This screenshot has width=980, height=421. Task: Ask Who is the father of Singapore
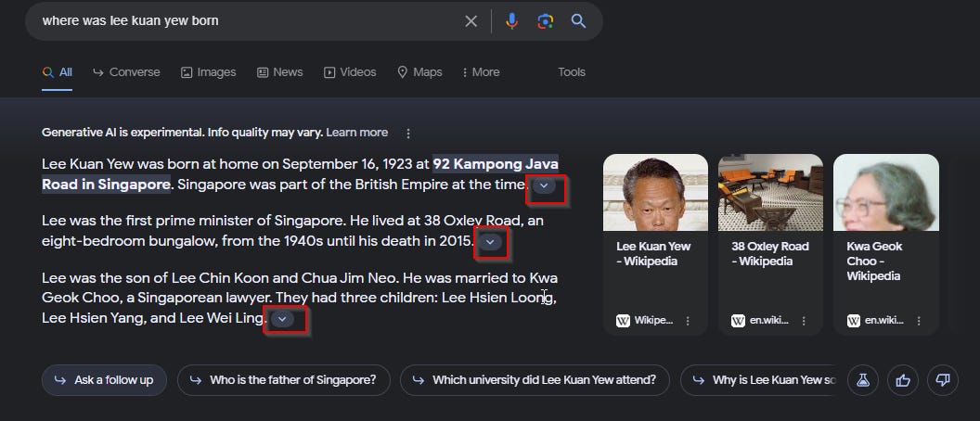click(x=284, y=380)
